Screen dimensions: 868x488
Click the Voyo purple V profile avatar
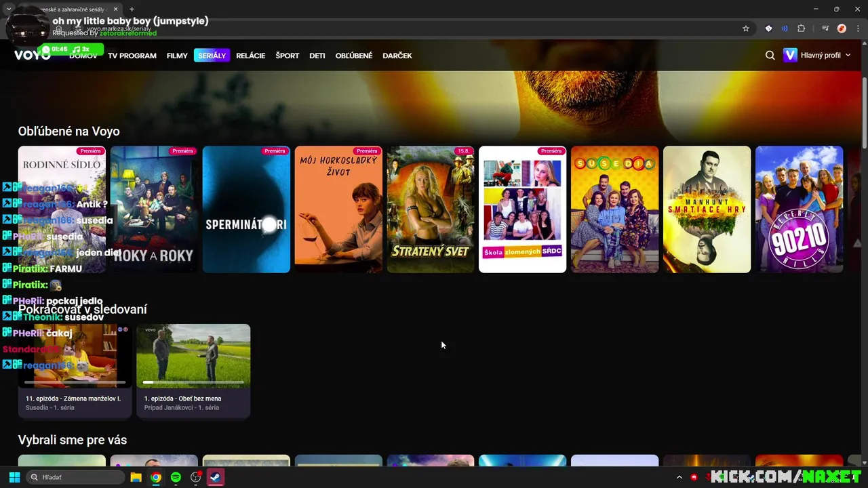coord(790,56)
